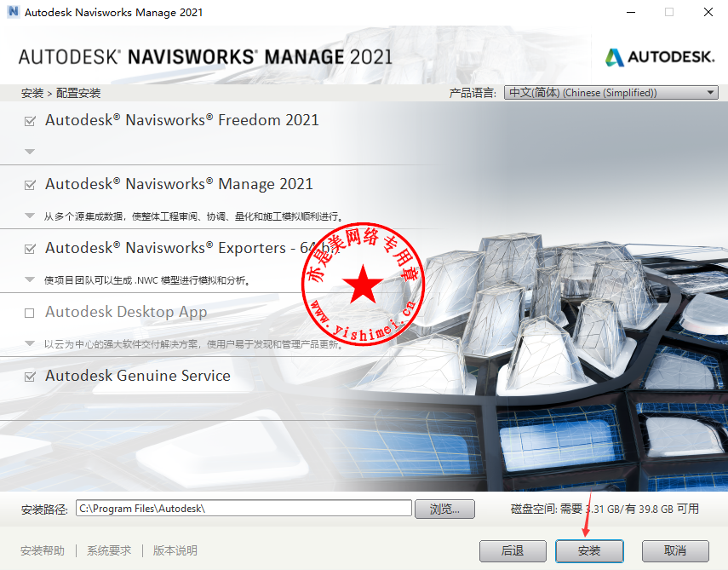This screenshot has height=570, width=728.
Task: Click the 后退 back button
Action: (513, 551)
